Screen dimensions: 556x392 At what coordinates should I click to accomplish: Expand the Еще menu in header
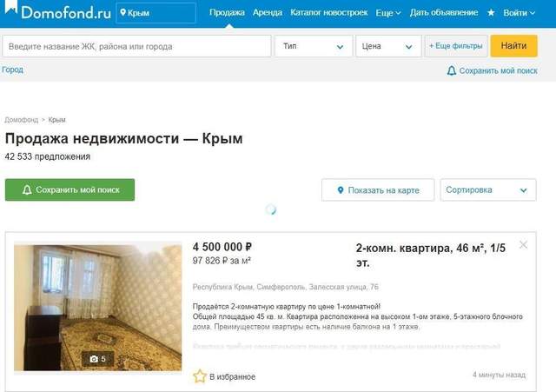tap(388, 13)
